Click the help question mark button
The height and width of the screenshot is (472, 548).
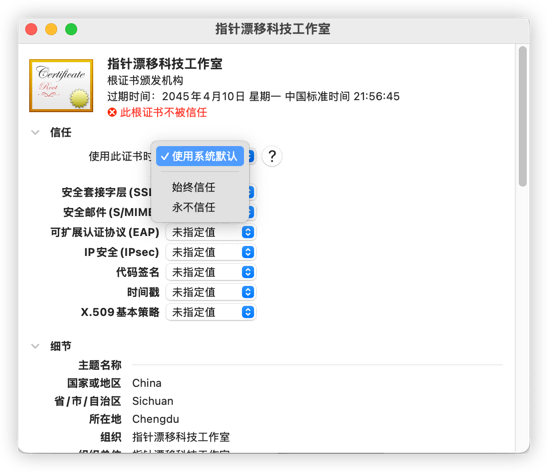272,156
